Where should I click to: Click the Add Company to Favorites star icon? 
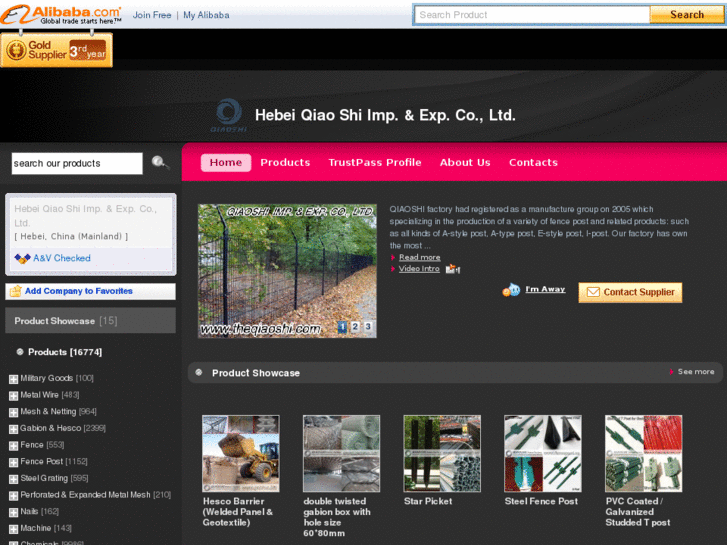click(x=16, y=291)
